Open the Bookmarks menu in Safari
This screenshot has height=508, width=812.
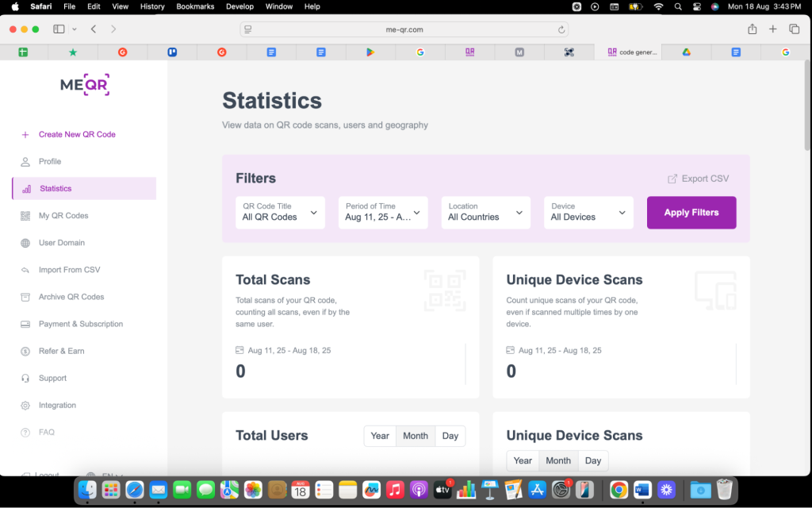pyautogui.click(x=195, y=6)
